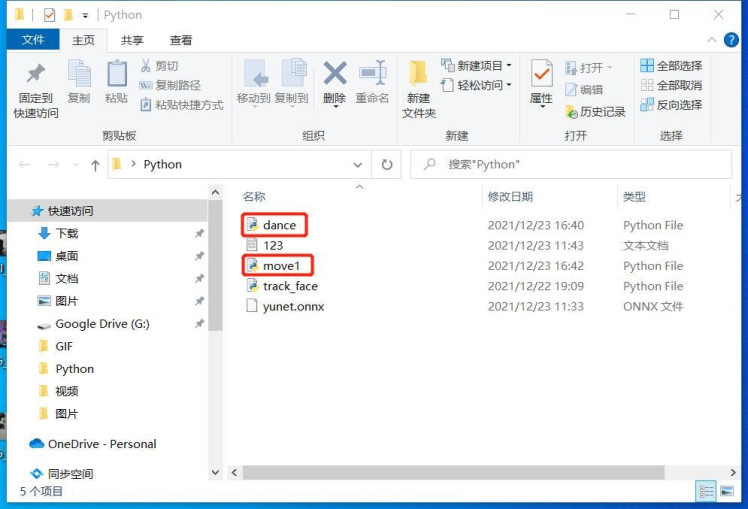Select the 123 text document

tap(265, 245)
